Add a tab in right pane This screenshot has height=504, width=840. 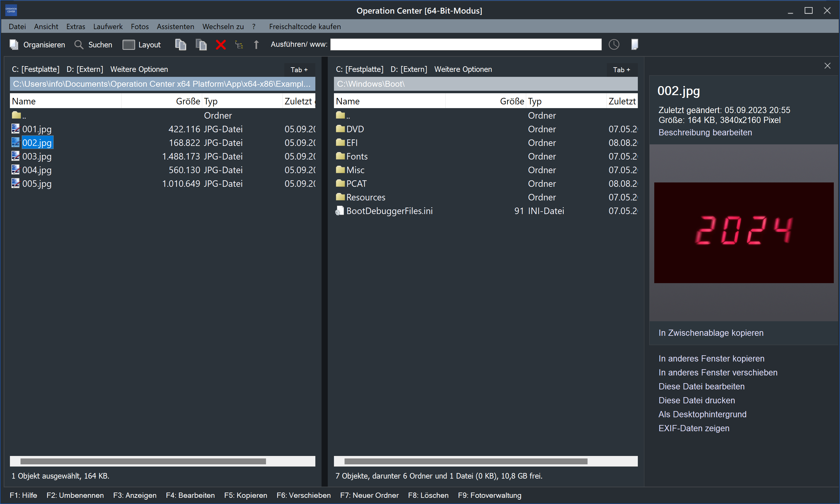(x=621, y=70)
